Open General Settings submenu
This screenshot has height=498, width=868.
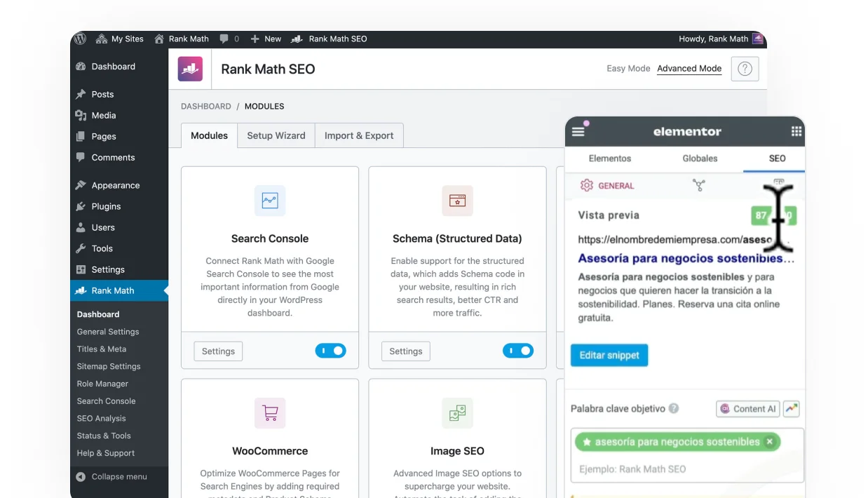108,332
